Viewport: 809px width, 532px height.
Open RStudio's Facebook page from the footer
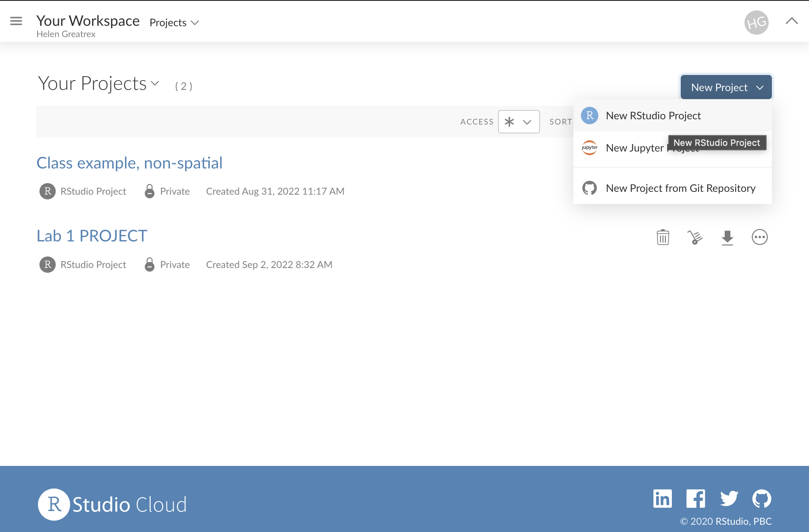(x=695, y=499)
